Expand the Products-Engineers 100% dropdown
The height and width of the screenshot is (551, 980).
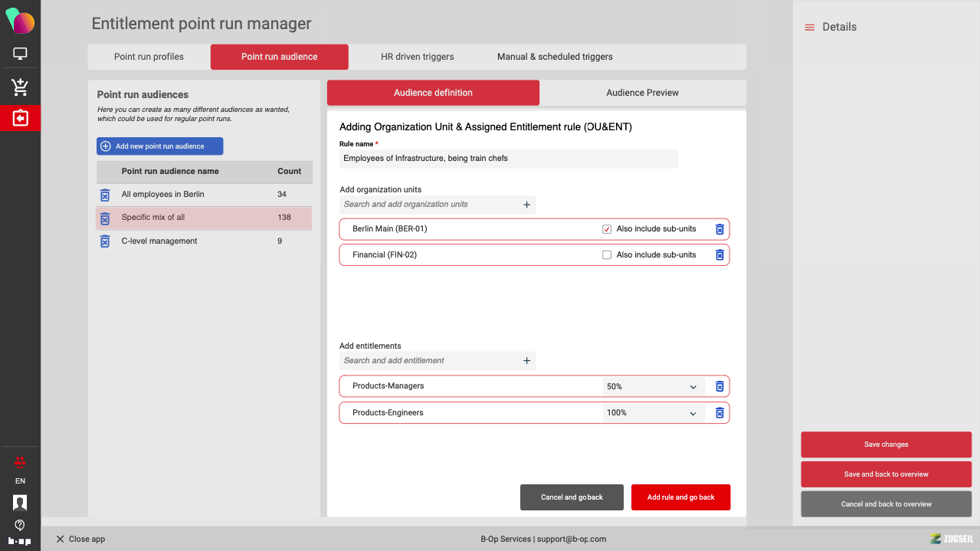pos(653,413)
